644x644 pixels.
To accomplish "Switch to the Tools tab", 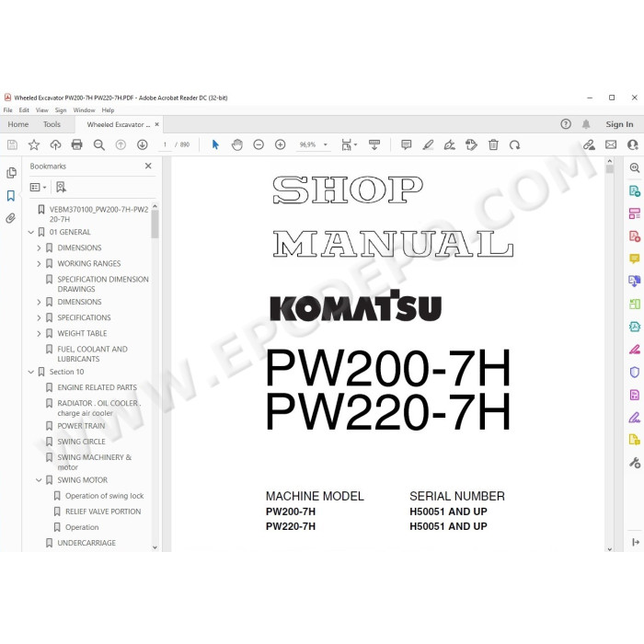I will [52, 124].
